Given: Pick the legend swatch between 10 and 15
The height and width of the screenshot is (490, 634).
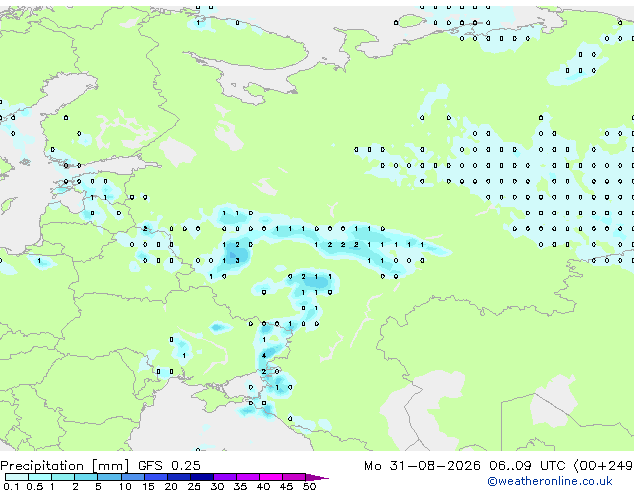Looking at the screenshot, I should (x=132, y=477).
